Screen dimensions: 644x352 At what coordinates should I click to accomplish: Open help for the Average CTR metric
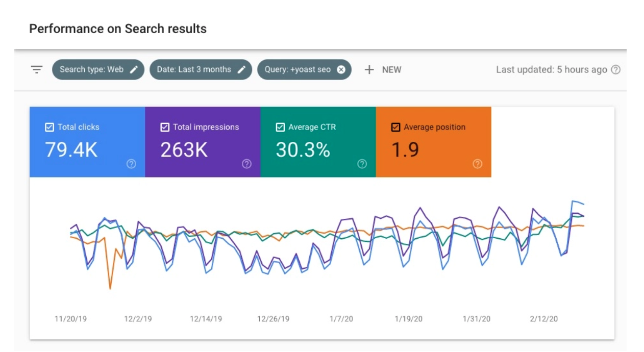[x=362, y=164]
